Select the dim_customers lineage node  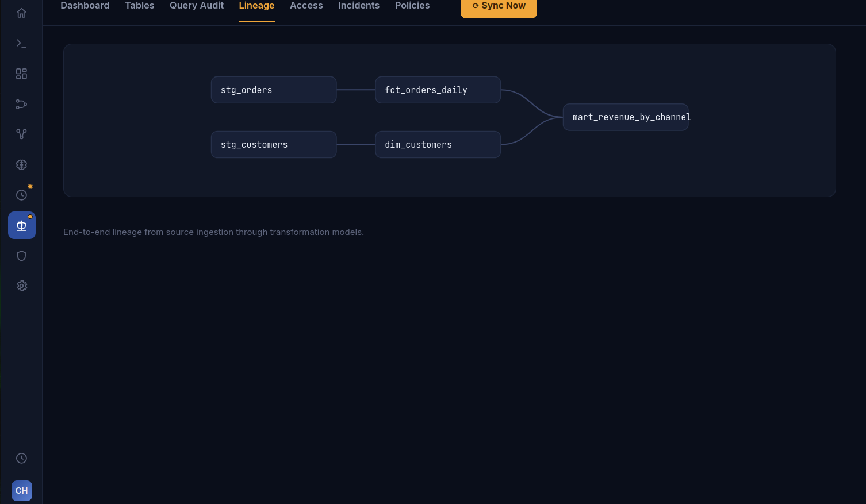[438, 145]
